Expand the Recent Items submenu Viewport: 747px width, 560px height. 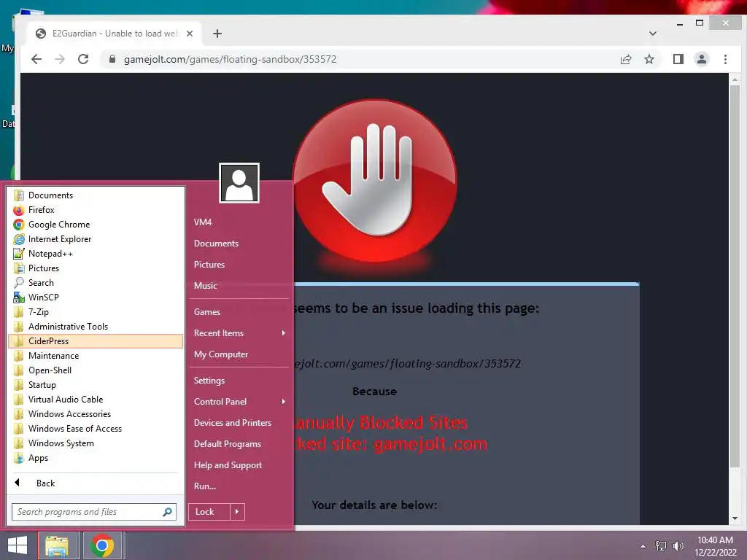click(x=239, y=333)
